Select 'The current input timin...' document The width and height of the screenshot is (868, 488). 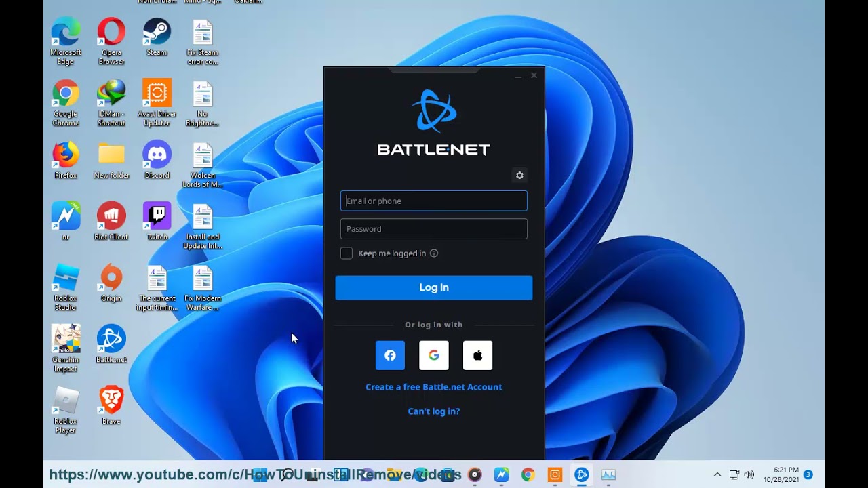point(157,288)
